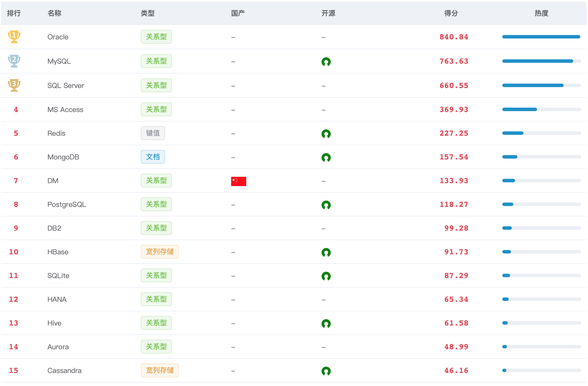Click the bronze third-place trophy icon
588x386 pixels.
[14, 85]
